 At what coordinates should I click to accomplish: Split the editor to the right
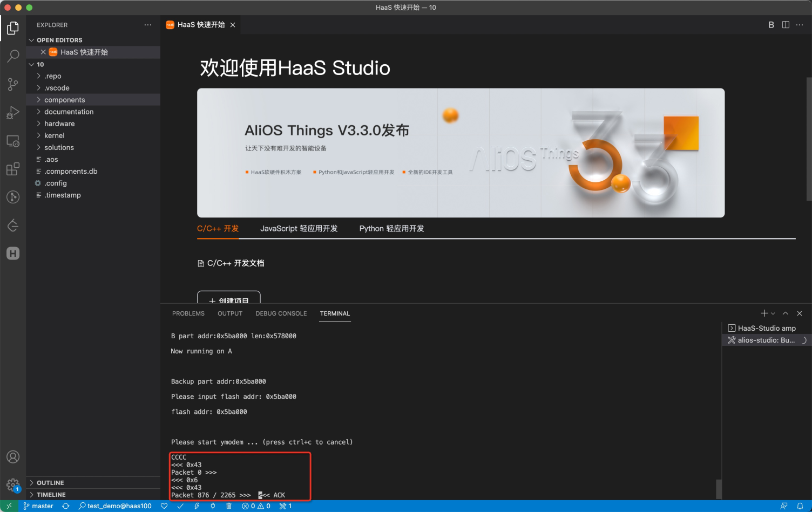[786, 25]
